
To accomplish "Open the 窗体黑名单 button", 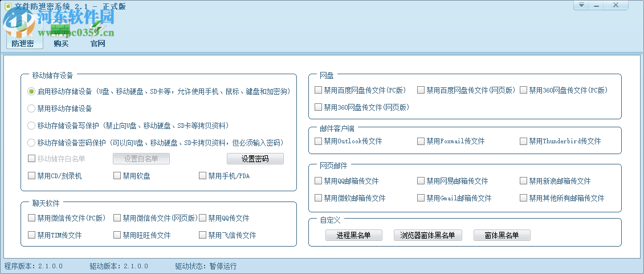I will pos(502,235).
